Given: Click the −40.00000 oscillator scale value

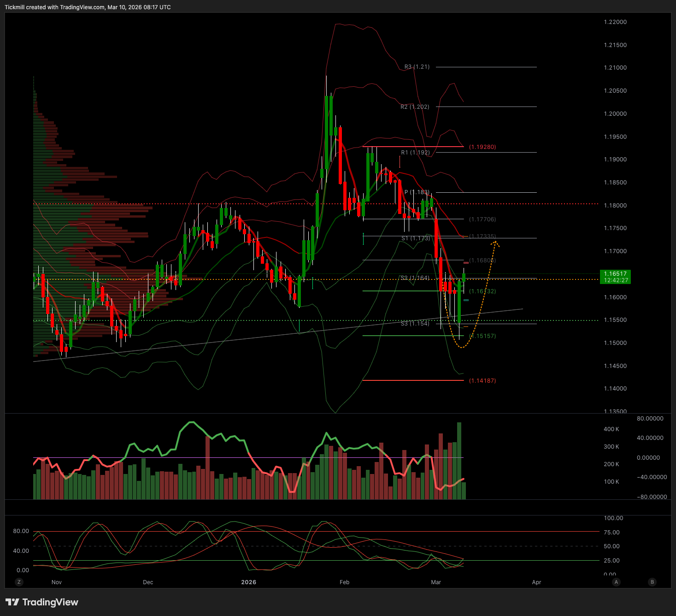Looking at the screenshot, I should coord(652,477).
